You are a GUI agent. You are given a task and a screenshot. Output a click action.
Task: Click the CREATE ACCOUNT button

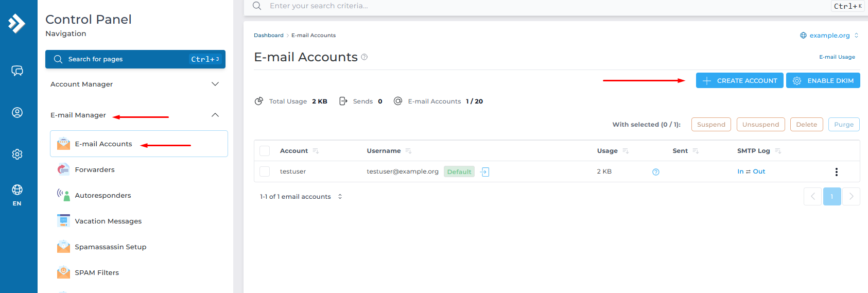click(x=739, y=81)
